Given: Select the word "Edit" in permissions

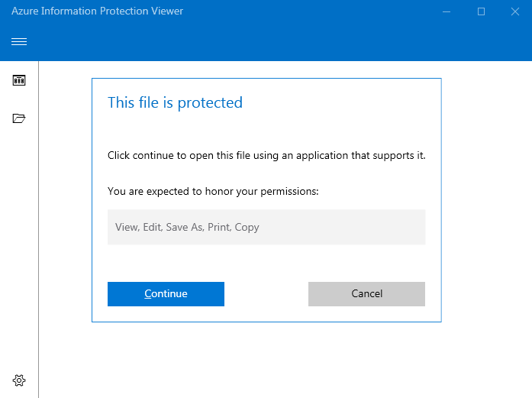Looking at the screenshot, I should (153, 227).
